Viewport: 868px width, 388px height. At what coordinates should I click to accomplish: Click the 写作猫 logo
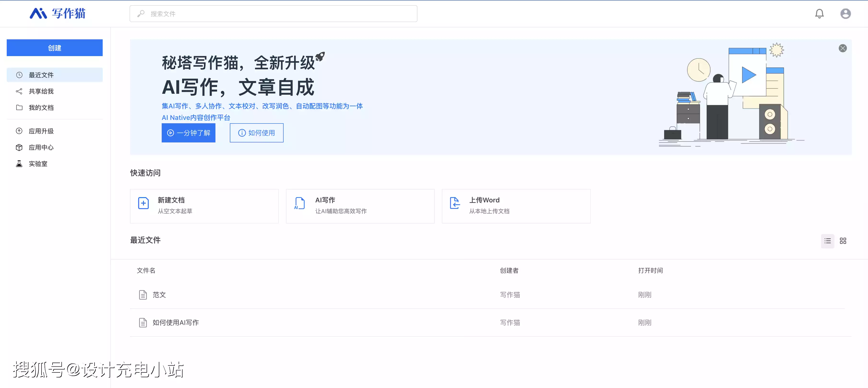click(x=58, y=13)
